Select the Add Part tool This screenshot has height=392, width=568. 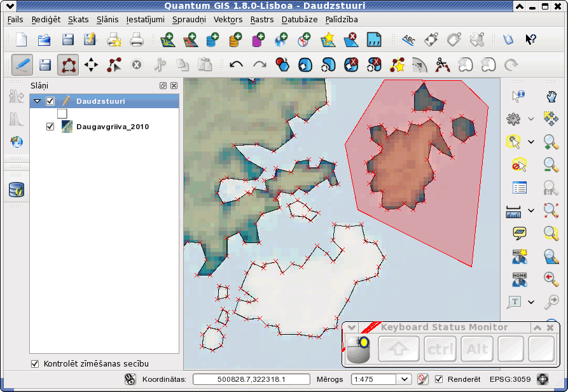[329, 65]
